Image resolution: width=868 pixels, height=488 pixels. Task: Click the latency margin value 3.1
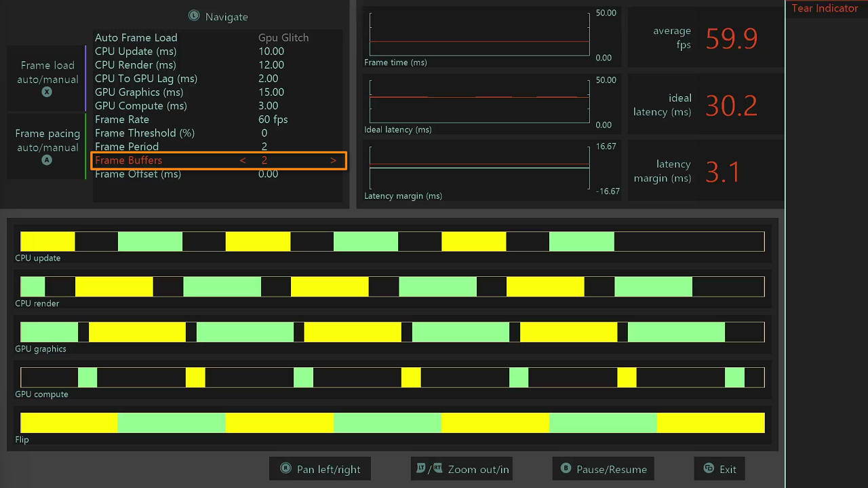[723, 172]
